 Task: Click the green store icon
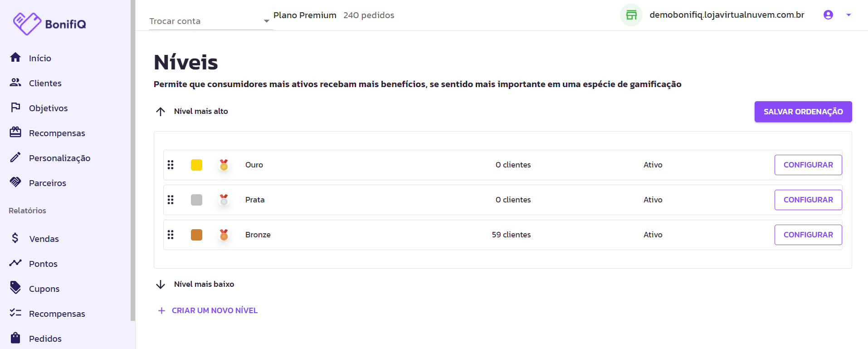631,15
